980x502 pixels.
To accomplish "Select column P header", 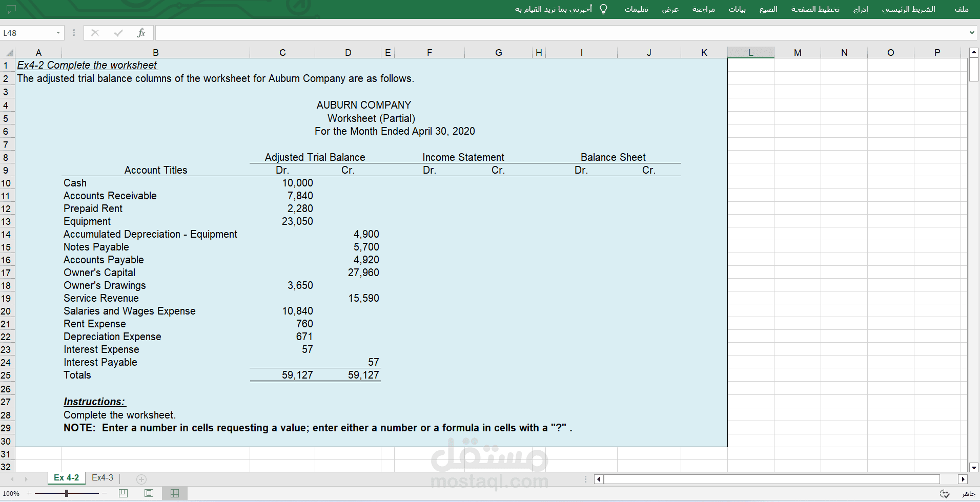I will pyautogui.click(x=937, y=52).
